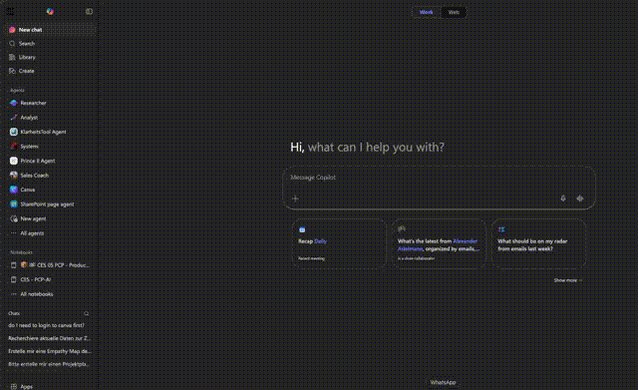Select the Recap Daily prompt card
The image size is (638, 390).
point(339,243)
